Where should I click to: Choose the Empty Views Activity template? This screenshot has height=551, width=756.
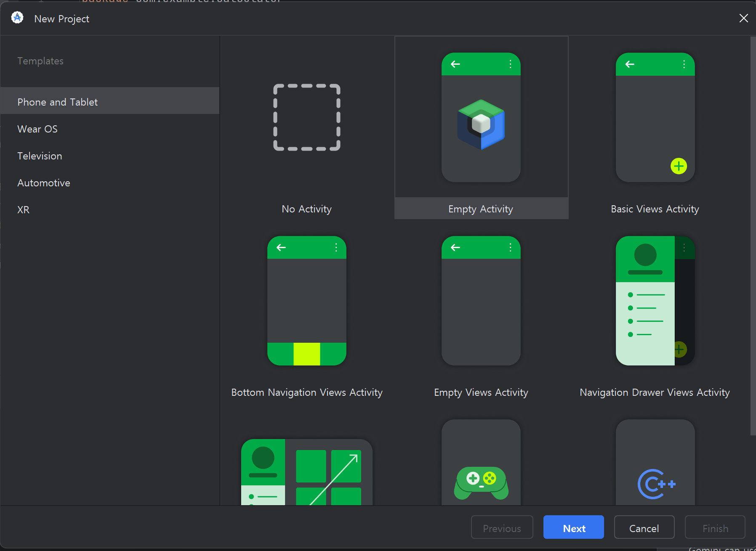tap(481, 301)
